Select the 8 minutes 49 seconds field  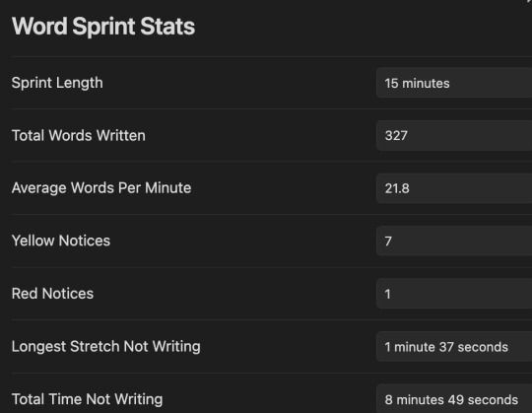click(454, 399)
